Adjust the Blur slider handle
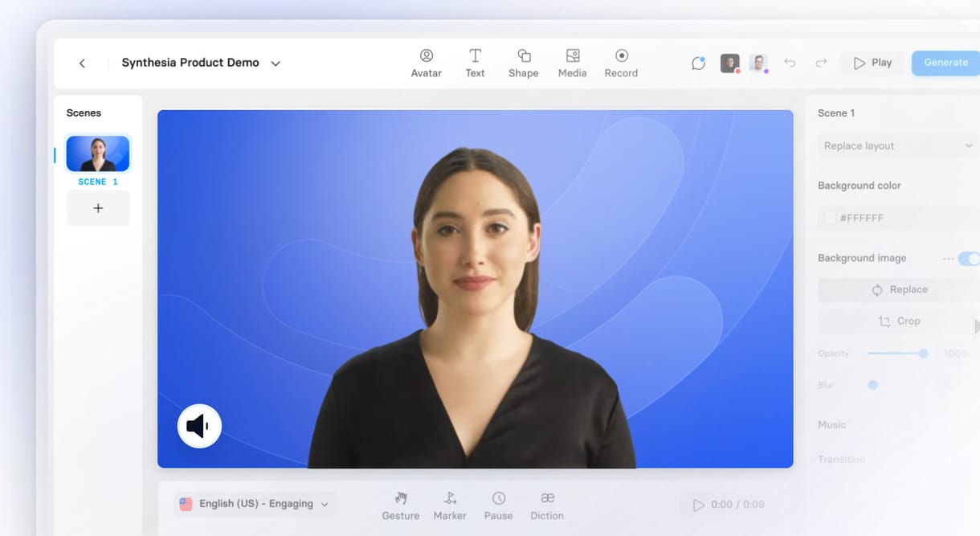 coord(873,385)
